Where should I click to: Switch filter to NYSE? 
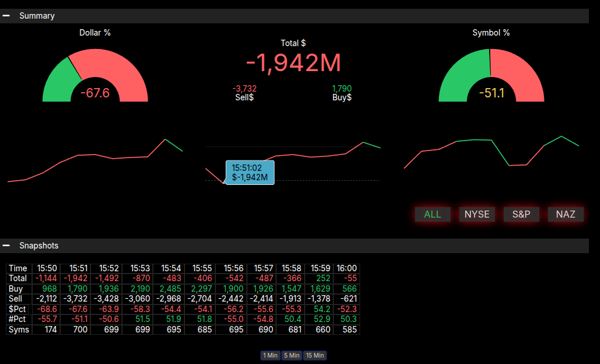[x=477, y=214]
